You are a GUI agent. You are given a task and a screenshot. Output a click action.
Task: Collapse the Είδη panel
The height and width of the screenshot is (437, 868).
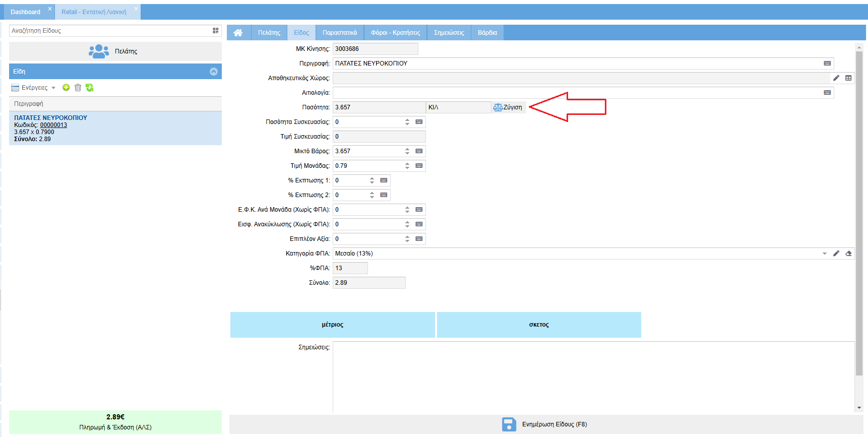click(x=214, y=72)
